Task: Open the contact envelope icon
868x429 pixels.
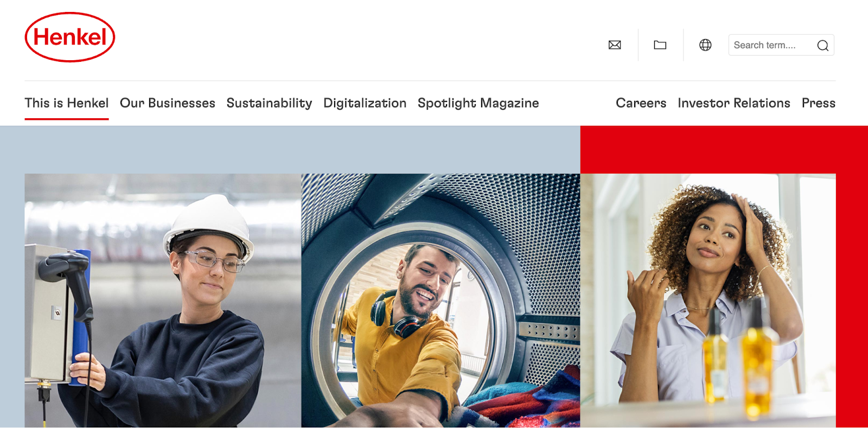Action: point(615,45)
